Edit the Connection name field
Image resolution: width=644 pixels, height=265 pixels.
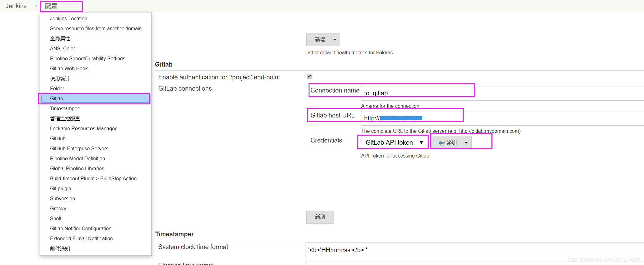(502, 93)
